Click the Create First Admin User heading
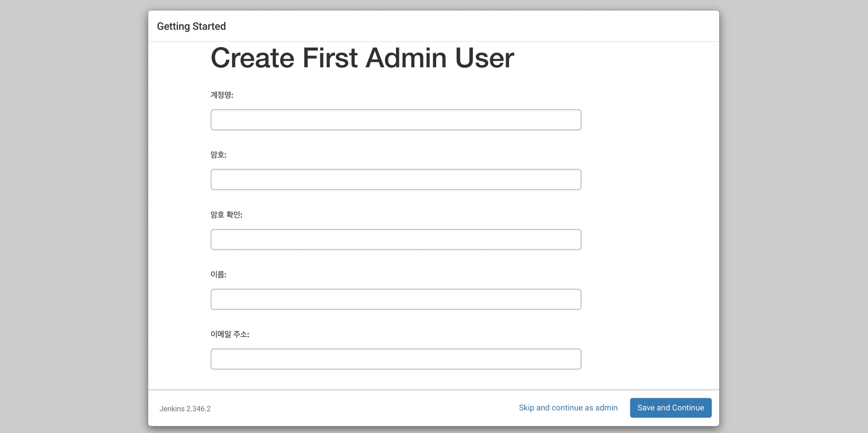This screenshot has height=433, width=868. click(x=362, y=58)
